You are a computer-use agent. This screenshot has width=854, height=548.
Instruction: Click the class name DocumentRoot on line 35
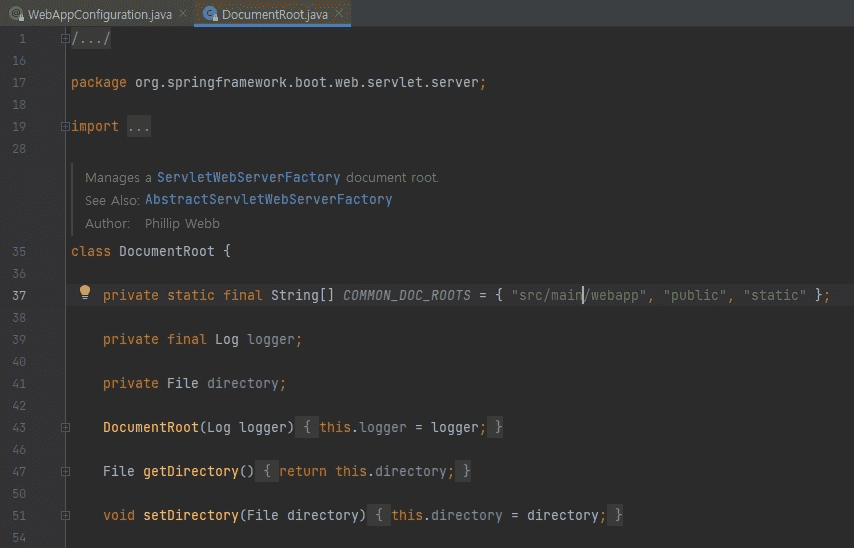pyautogui.click(x=167, y=251)
